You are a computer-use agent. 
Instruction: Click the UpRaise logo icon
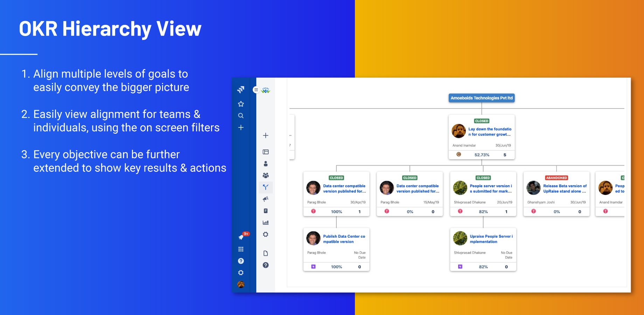(266, 90)
